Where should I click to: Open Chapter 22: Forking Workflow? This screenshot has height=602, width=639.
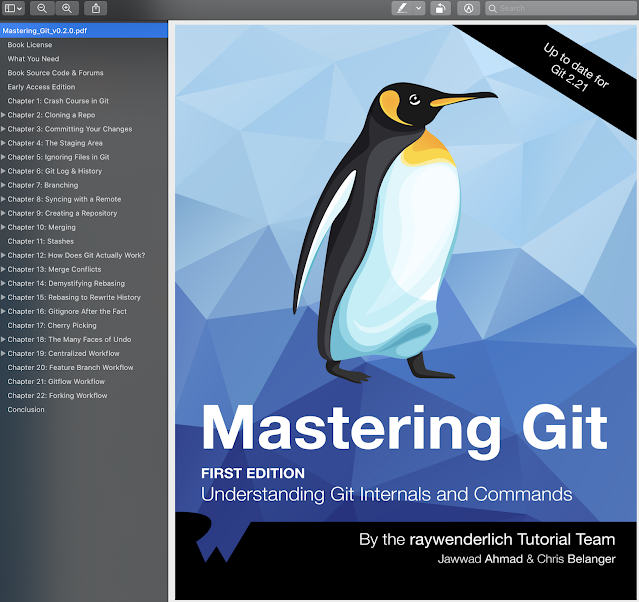click(x=57, y=396)
